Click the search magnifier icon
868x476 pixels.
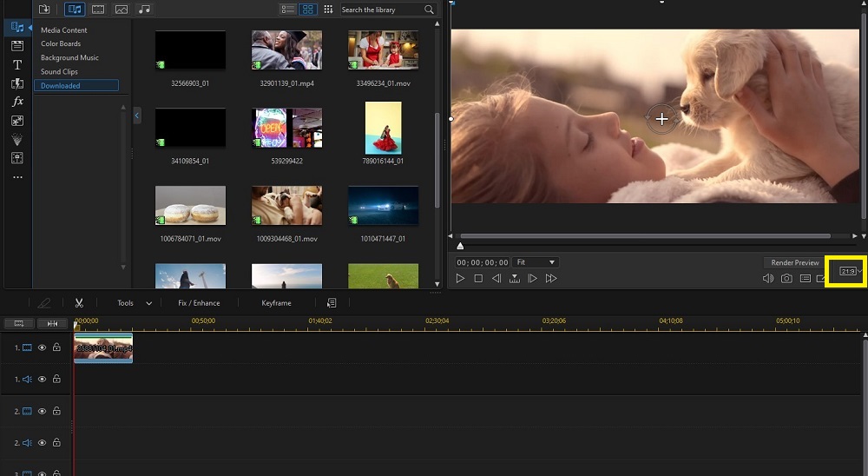pyautogui.click(x=429, y=10)
